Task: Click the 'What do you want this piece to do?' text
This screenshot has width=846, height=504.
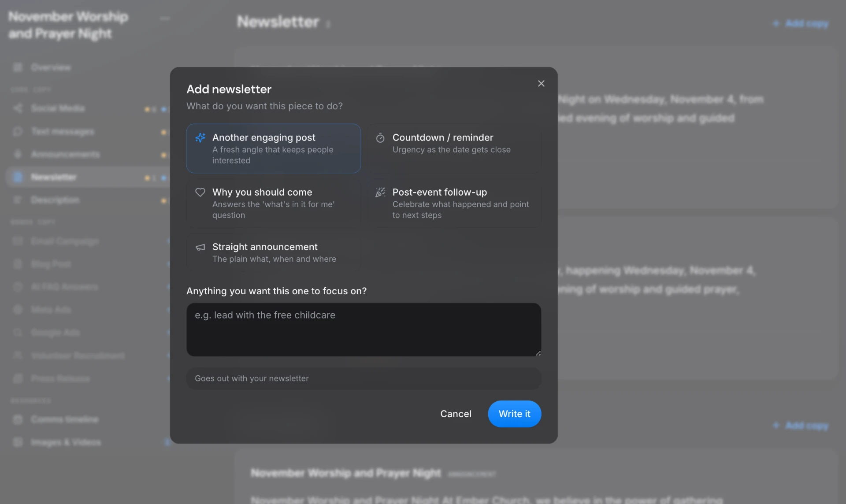Action: pos(264,106)
